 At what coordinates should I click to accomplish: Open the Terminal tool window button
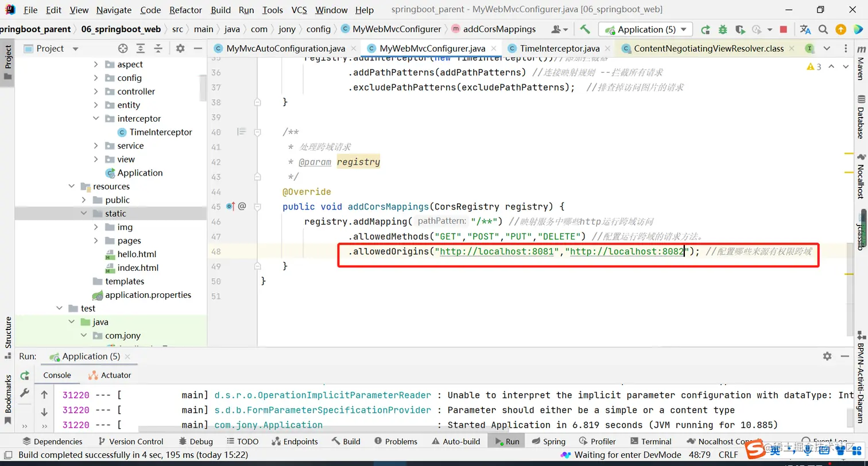651,441
